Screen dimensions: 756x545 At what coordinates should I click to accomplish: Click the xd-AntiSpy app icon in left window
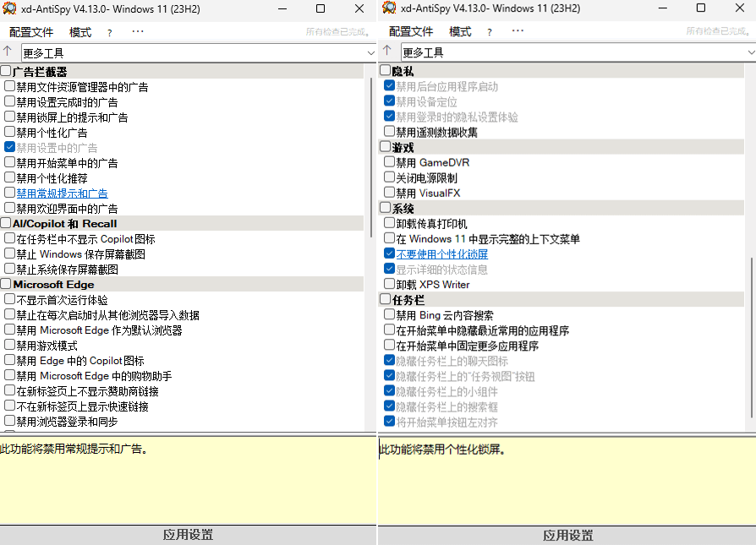pos(9,8)
